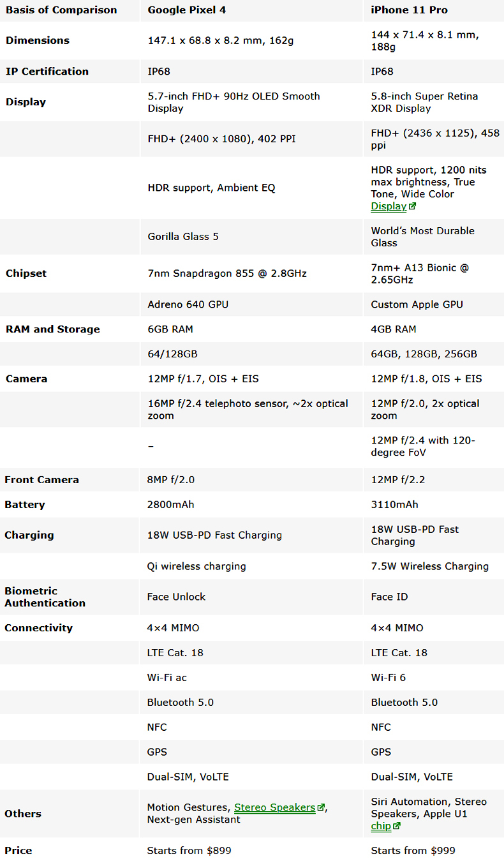Viewport: 504px width, 861px height.
Task: Click the Starts from $999 price cell
Action: click(413, 850)
